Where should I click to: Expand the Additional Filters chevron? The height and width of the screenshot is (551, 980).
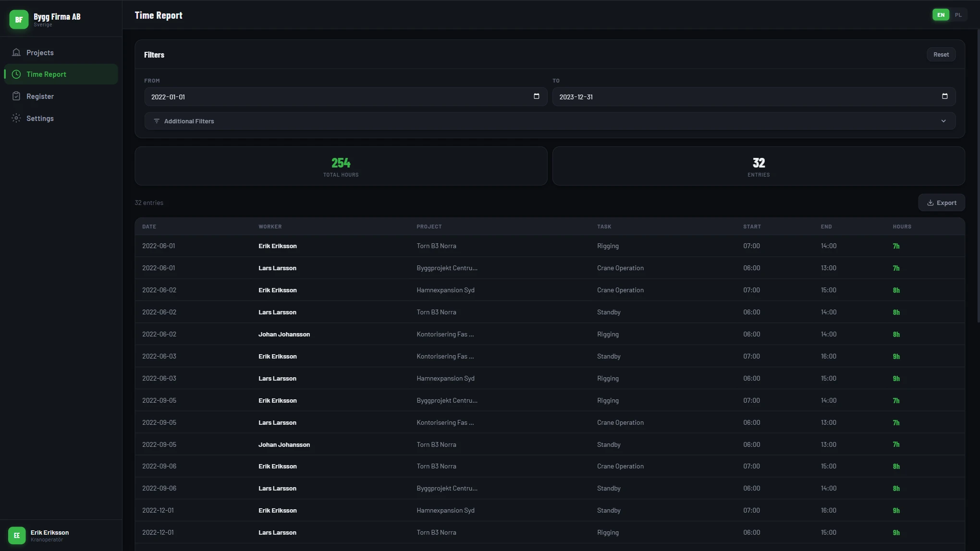click(x=943, y=121)
